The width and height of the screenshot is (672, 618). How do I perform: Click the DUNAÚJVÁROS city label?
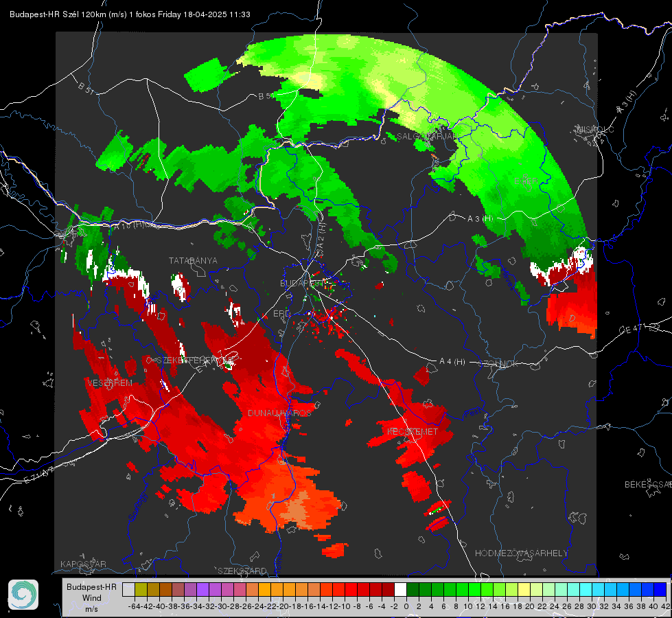click(x=279, y=413)
